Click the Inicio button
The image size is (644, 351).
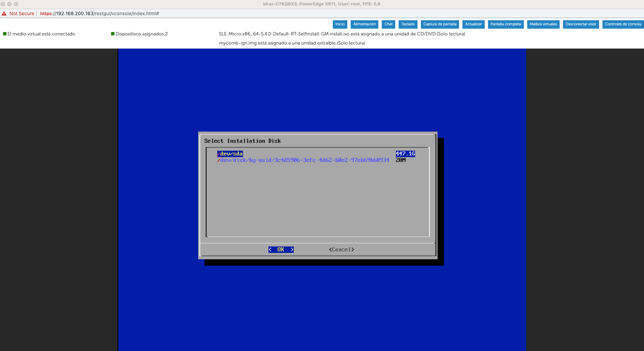340,24
